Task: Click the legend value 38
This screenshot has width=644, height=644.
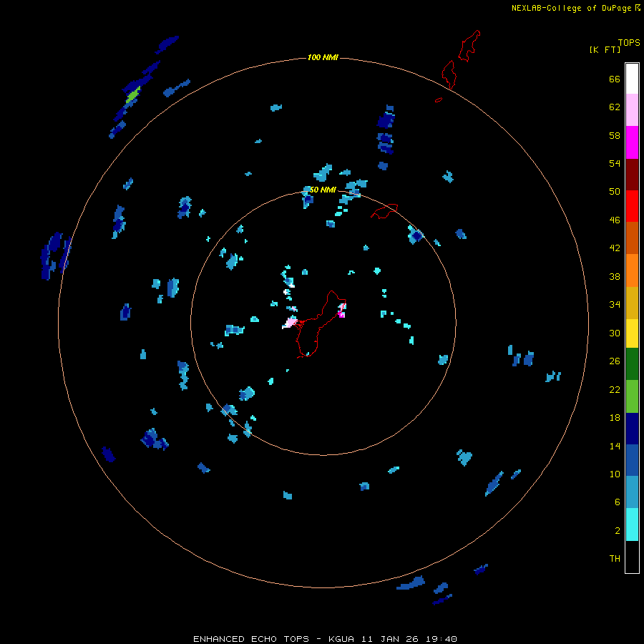Action: pyautogui.click(x=615, y=276)
